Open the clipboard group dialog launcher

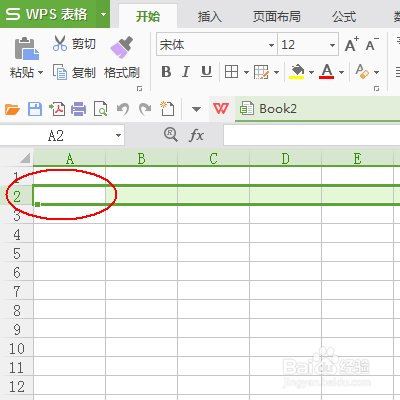pos(140,88)
